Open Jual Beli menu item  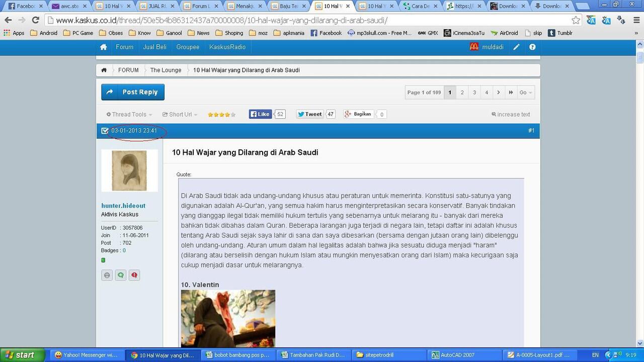coord(154,47)
